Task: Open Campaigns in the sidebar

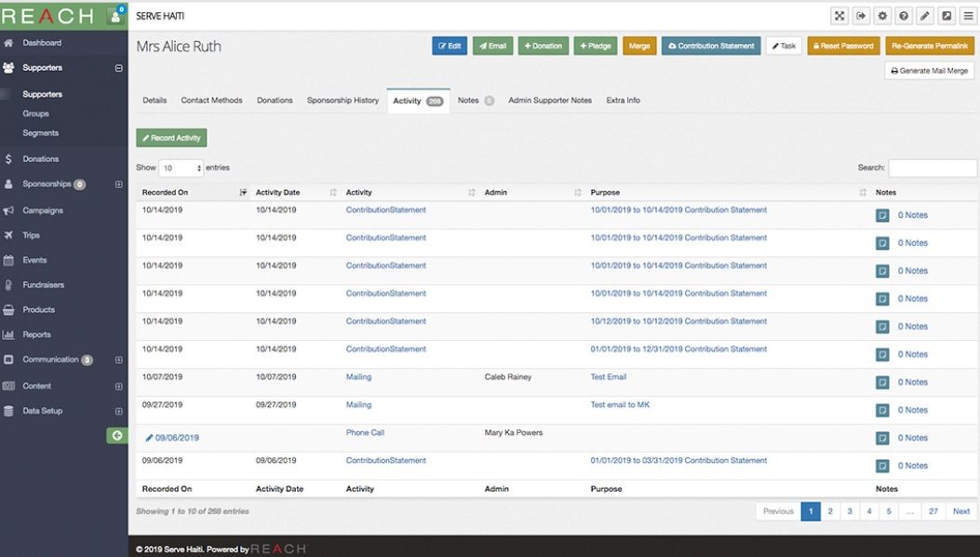Action: (43, 211)
